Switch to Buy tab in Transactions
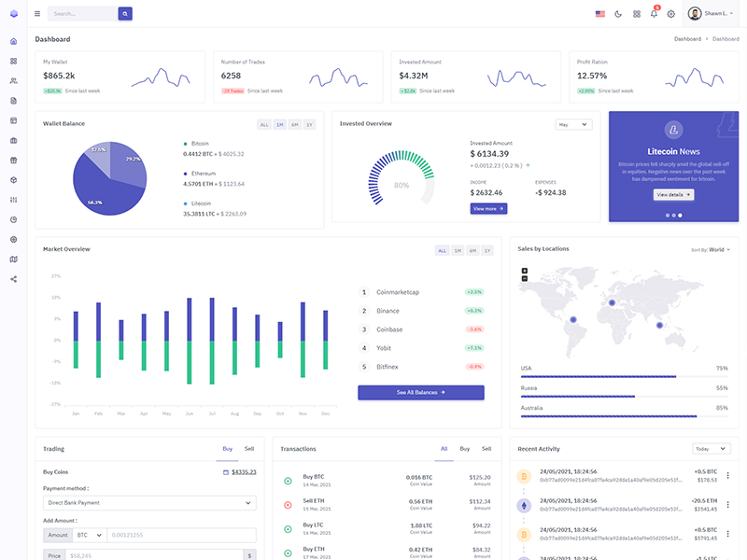This screenshot has height=560, width=747. (x=464, y=449)
